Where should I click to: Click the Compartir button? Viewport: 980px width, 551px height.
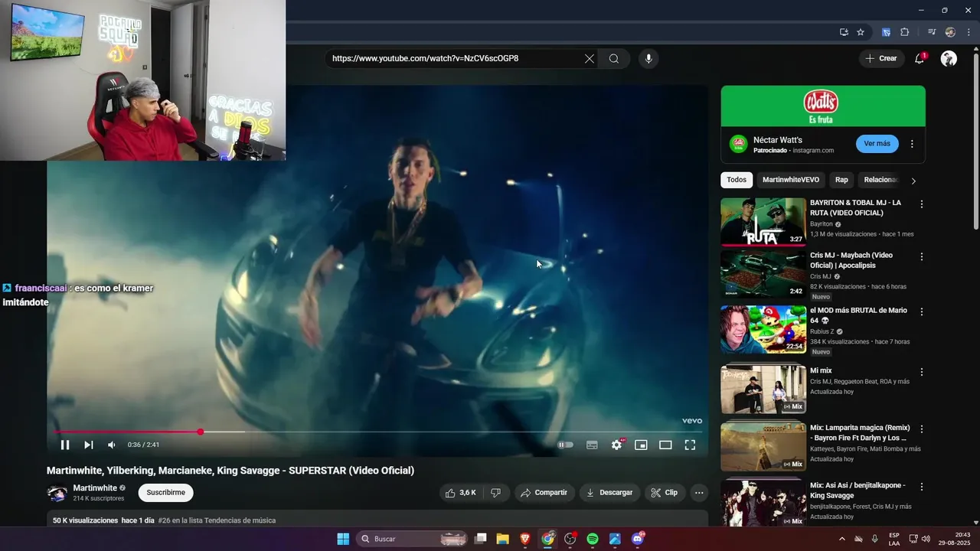click(x=544, y=493)
